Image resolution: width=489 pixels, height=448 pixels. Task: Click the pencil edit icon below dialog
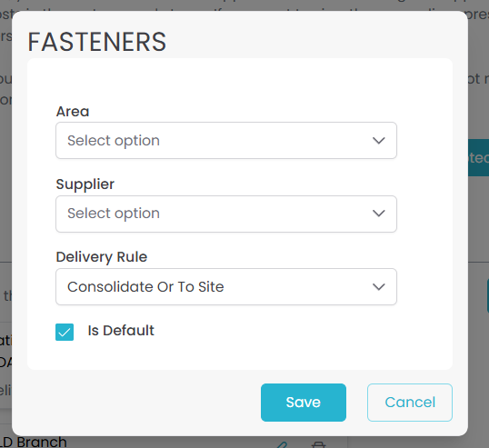tap(282, 445)
